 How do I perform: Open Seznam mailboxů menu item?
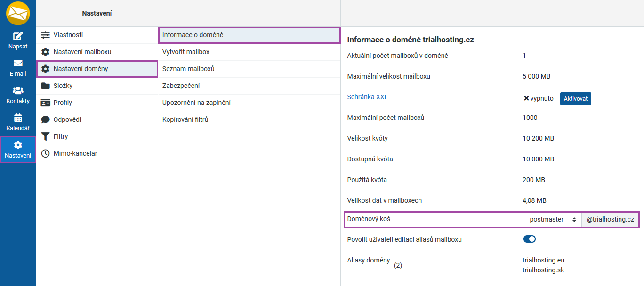coord(188,69)
